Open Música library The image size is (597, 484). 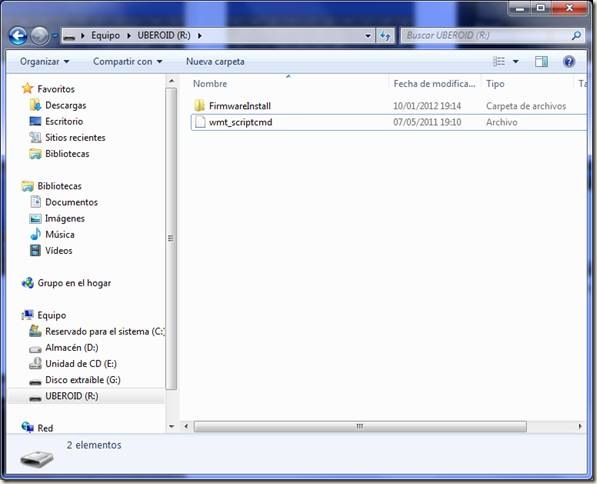(x=60, y=235)
